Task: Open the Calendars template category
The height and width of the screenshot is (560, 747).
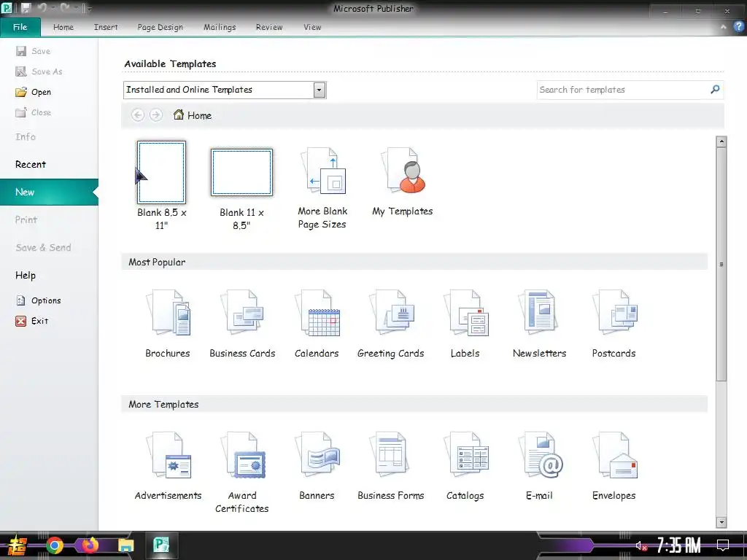Action: 317,324
